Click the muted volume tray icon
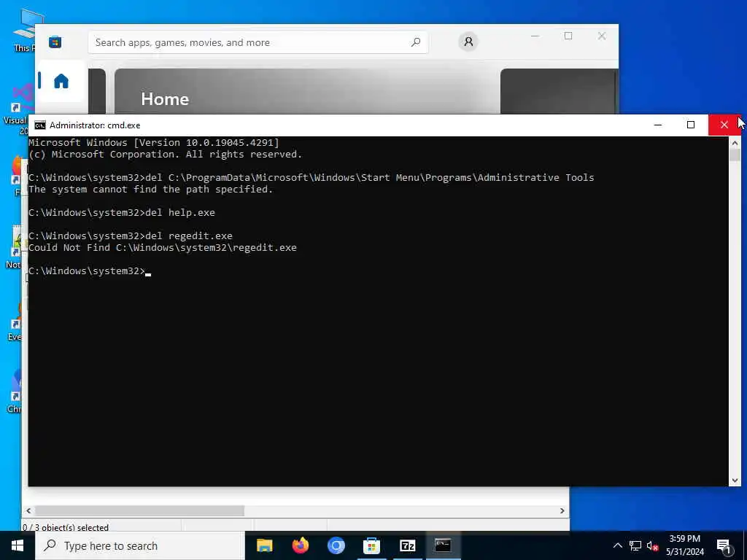 click(652, 545)
